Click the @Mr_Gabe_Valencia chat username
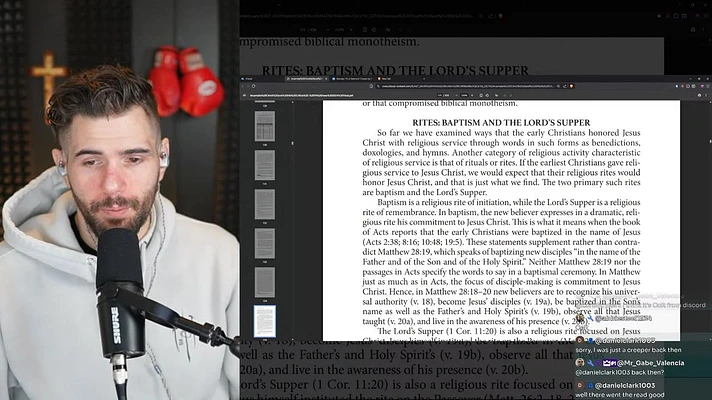Viewport: 712px width, 400px height. (651, 363)
